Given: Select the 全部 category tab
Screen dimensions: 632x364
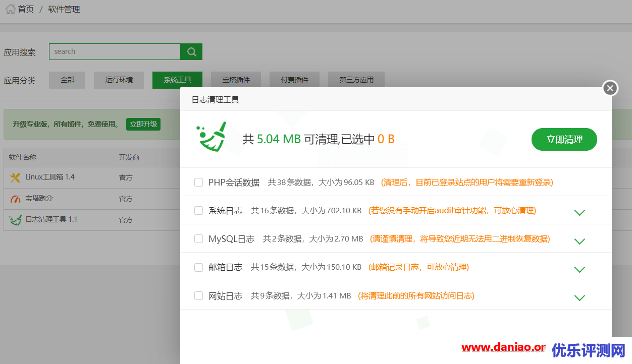Looking at the screenshot, I should pyautogui.click(x=67, y=79).
